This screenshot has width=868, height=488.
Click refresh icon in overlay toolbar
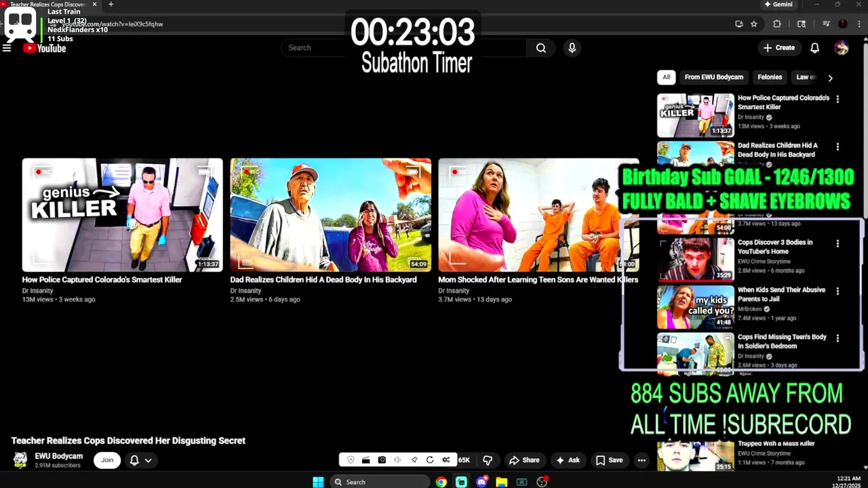430,460
